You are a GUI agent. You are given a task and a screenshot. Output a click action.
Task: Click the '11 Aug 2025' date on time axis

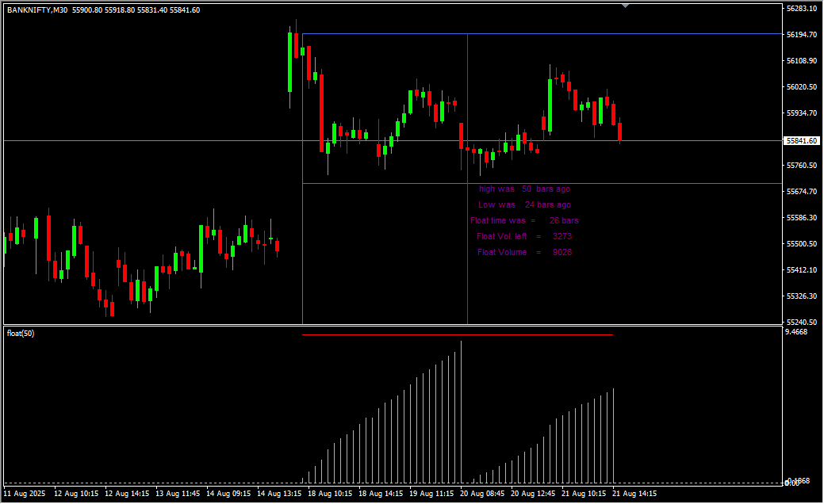coord(25,493)
